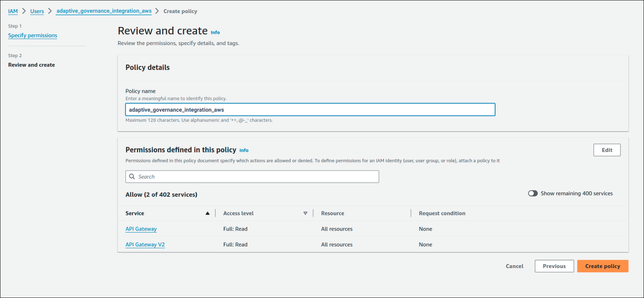Open the API Gateway service link
The image size is (644, 298).
[x=141, y=229]
